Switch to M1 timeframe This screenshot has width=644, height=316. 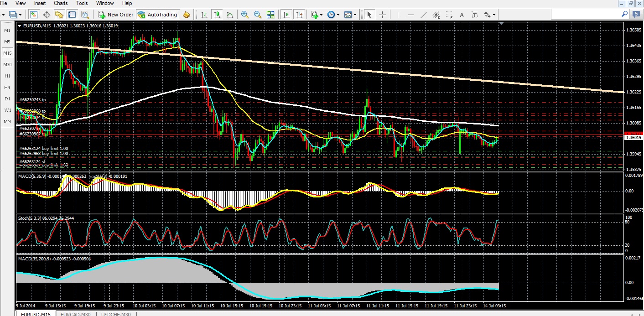pyautogui.click(x=7, y=30)
